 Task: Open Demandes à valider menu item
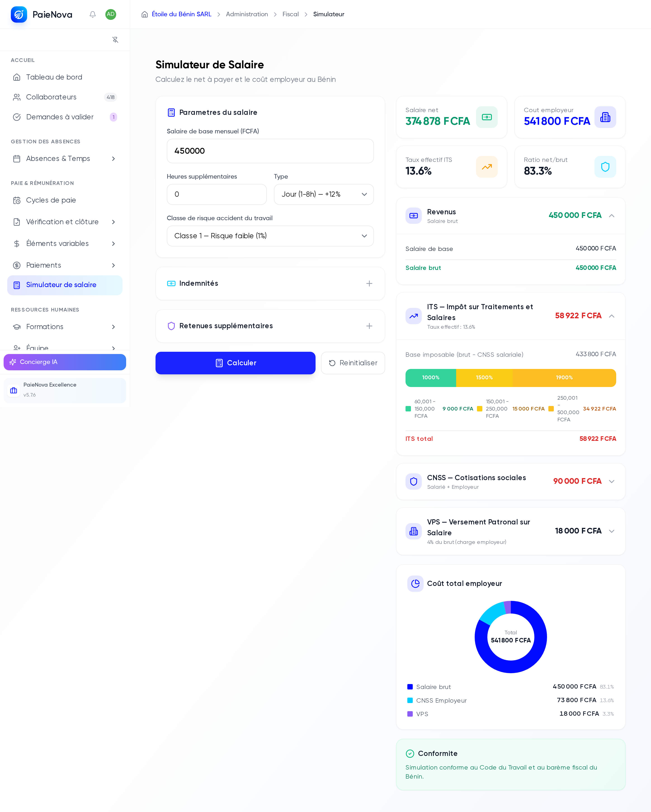65,117
